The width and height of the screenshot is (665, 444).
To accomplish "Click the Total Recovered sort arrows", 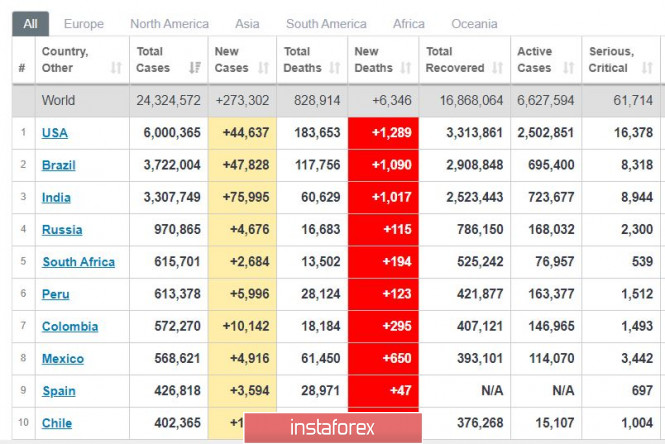I will coord(495,68).
